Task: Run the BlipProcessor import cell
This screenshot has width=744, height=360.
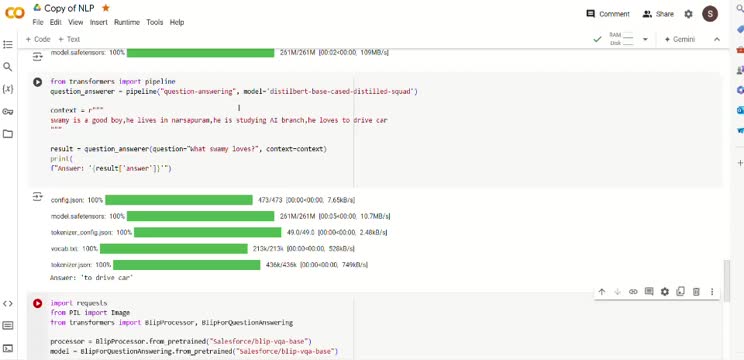Action: (x=37, y=303)
